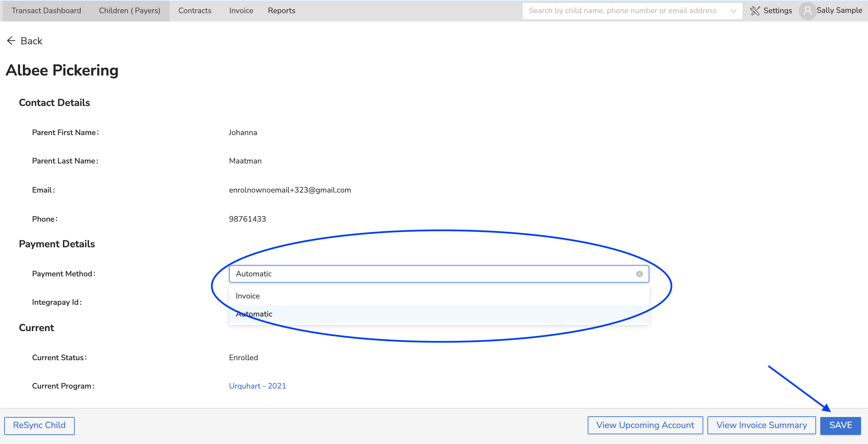Click the Settings tools icon

[x=754, y=11]
